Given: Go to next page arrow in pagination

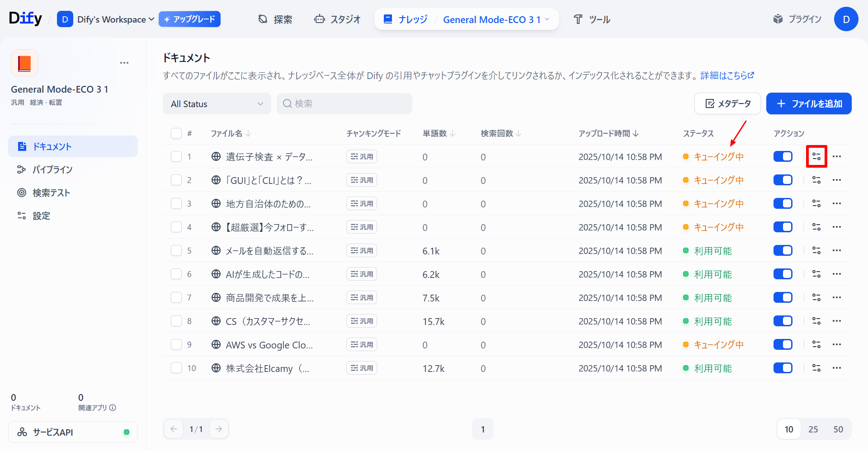Looking at the screenshot, I should (x=219, y=429).
